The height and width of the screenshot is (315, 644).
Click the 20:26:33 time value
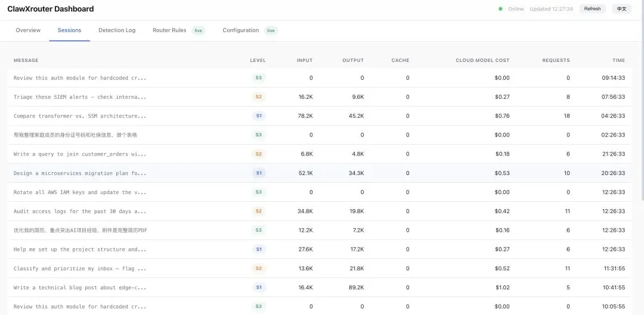click(614, 173)
